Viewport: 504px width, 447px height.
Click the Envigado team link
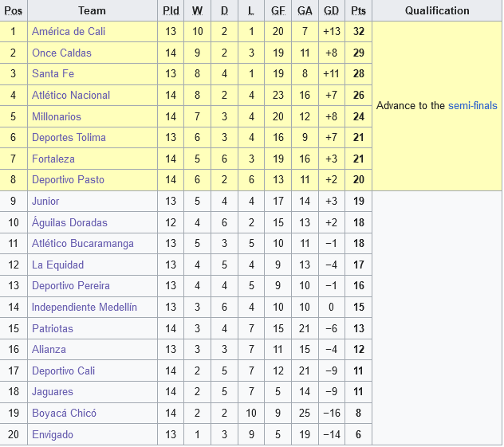point(53,434)
